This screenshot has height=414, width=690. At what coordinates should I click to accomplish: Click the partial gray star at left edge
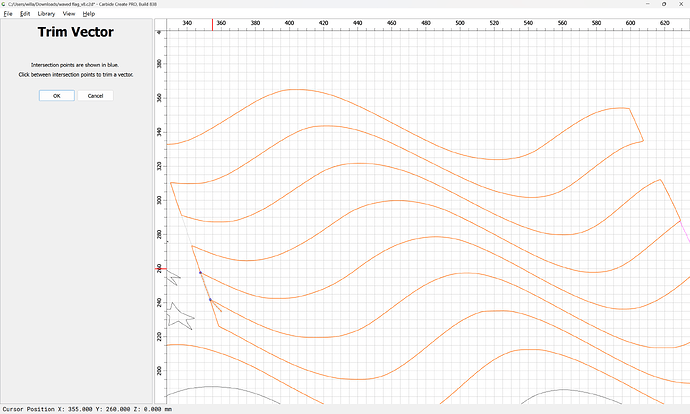pos(171,274)
